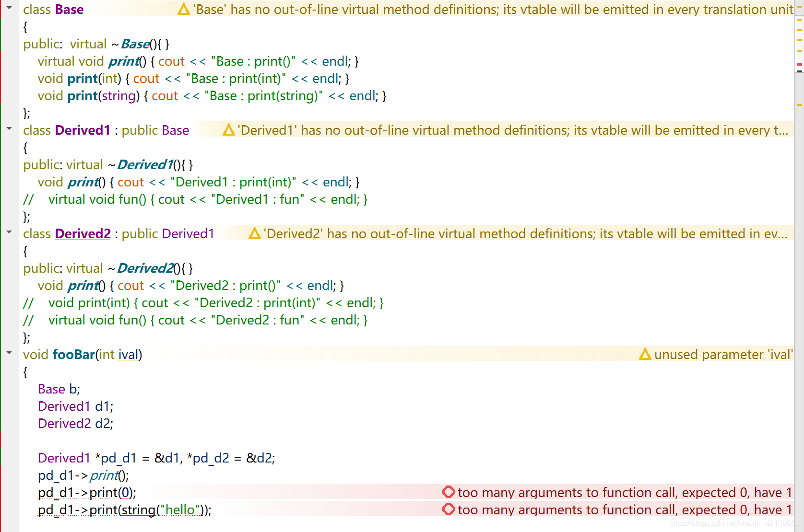
Task: Click the class name Derived1 in its declaration
Action: pyautogui.click(x=83, y=130)
